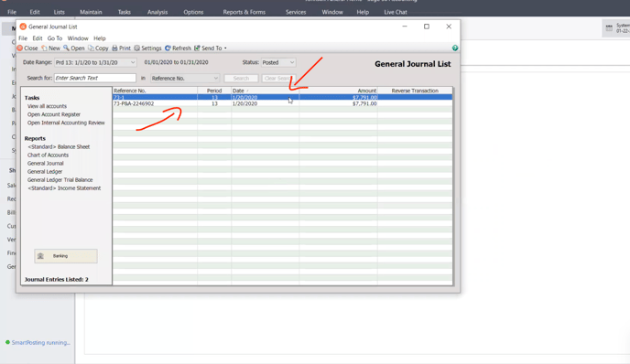Click Open Account Register link

pyautogui.click(x=54, y=114)
